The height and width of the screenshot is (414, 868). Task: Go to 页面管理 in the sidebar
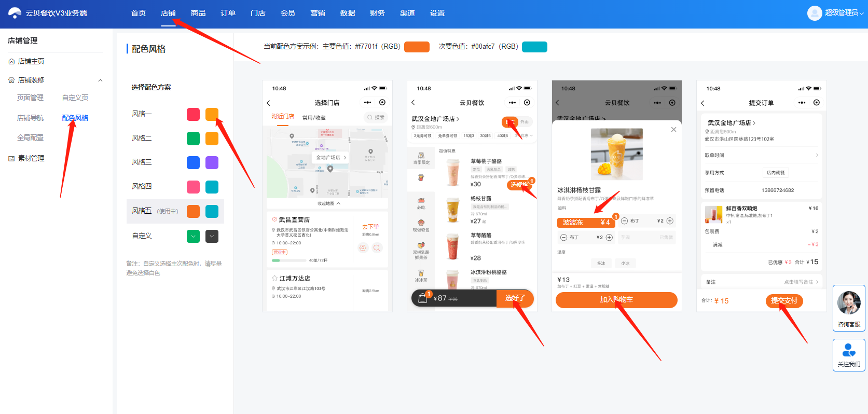point(30,98)
